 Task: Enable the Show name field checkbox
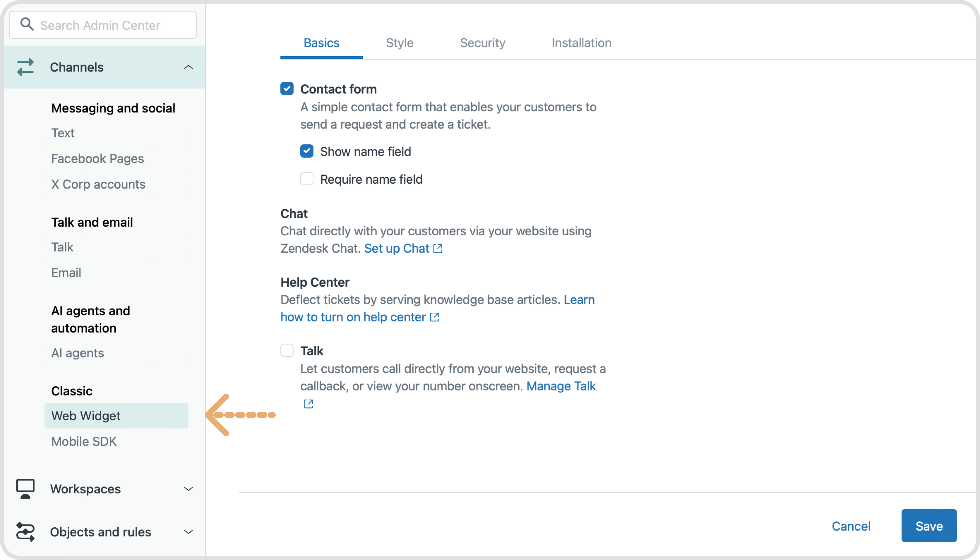[x=307, y=151]
